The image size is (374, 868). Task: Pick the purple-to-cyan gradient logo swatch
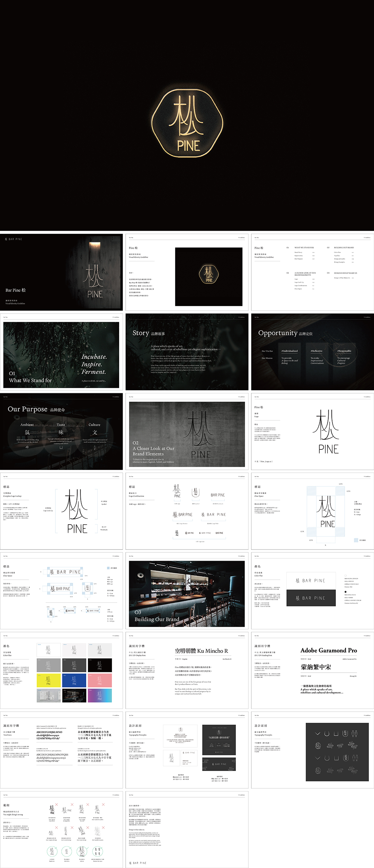(x=100, y=695)
